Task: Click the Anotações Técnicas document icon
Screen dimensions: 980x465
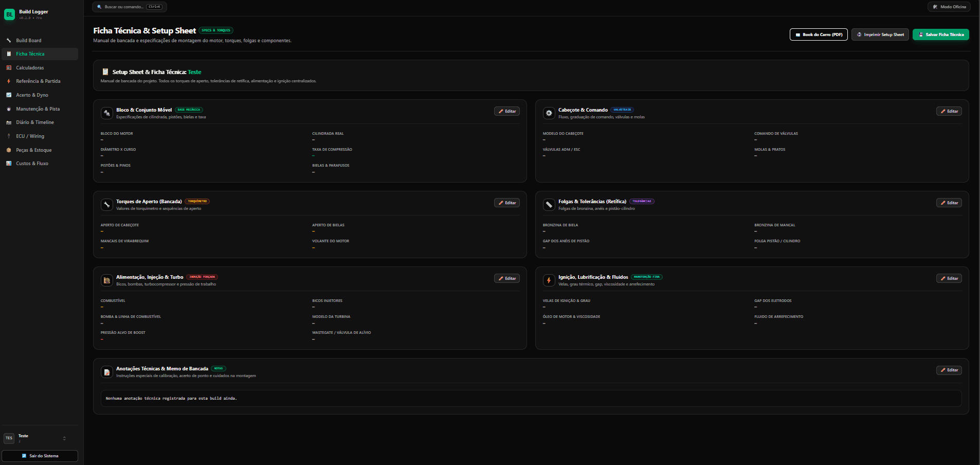Action: (x=107, y=372)
